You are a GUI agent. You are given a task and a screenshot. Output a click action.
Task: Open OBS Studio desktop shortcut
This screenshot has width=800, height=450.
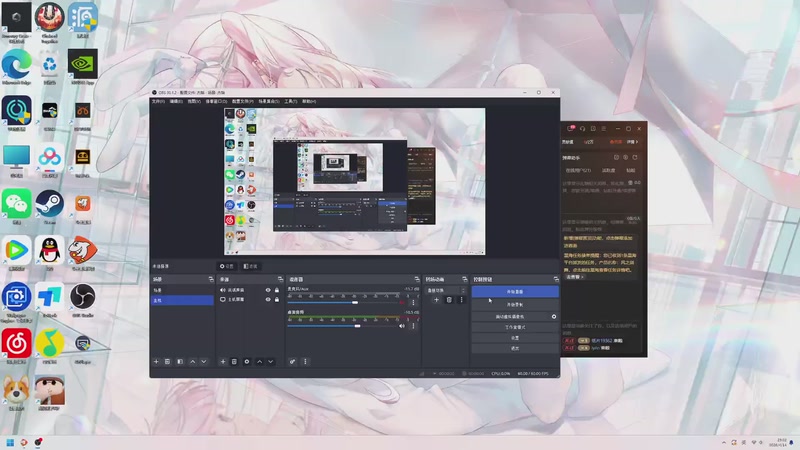[x=83, y=299]
